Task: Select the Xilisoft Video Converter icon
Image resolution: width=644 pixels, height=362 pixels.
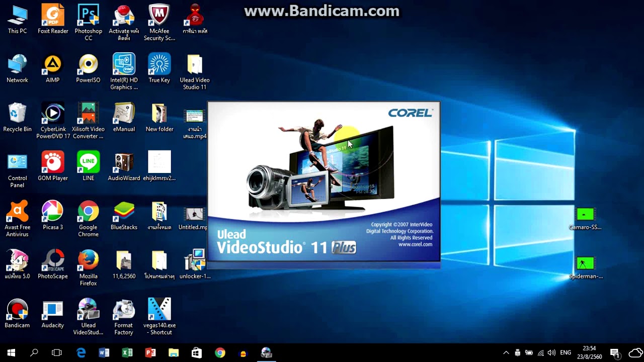Action: tap(88, 121)
